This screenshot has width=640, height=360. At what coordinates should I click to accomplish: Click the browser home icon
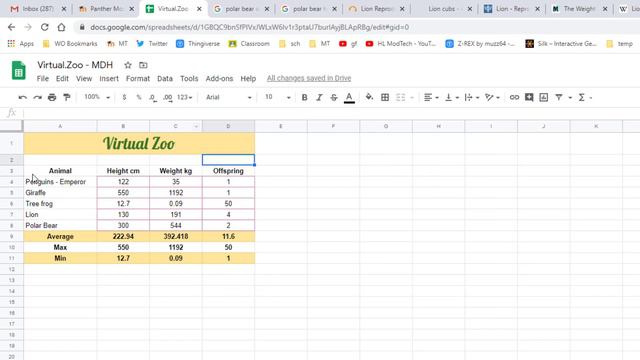click(61, 27)
